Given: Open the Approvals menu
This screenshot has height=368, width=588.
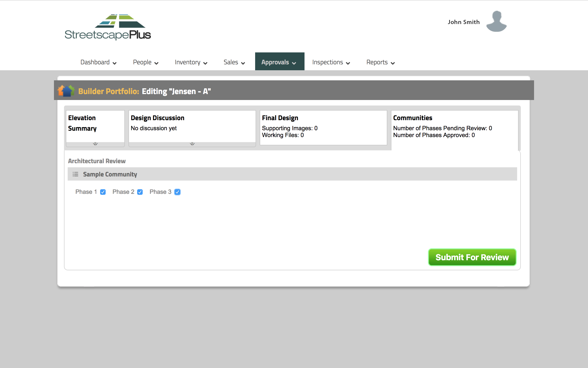Looking at the screenshot, I should 279,62.
